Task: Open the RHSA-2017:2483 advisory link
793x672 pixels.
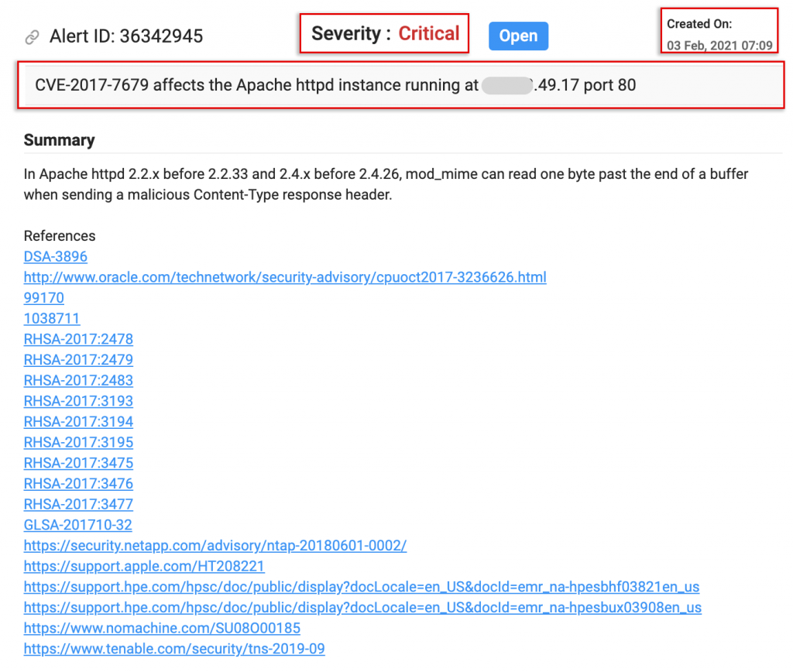Action: pyautogui.click(x=78, y=381)
